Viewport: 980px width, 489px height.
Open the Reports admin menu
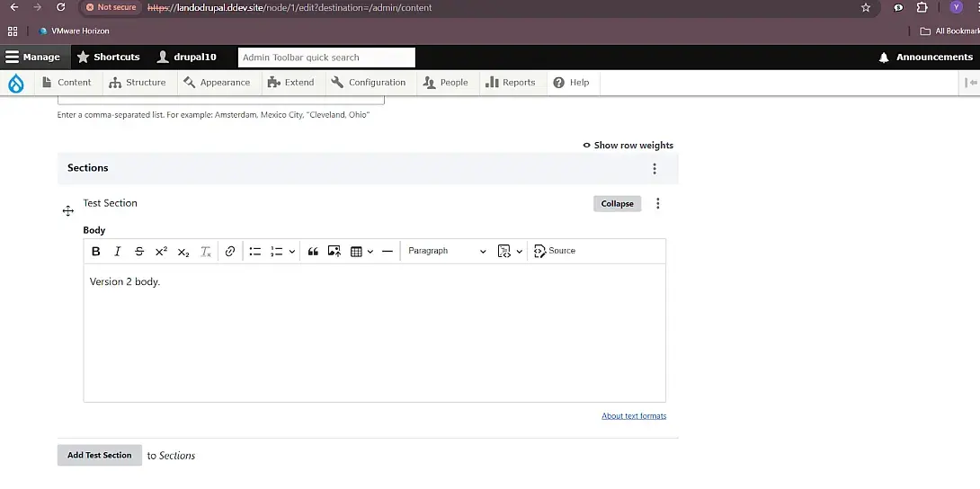[x=511, y=83]
